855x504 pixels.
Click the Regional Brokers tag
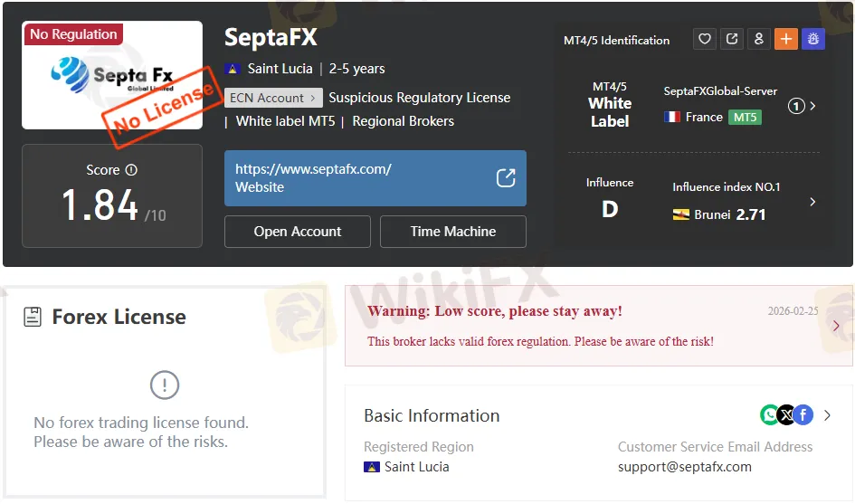[x=403, y=121]
